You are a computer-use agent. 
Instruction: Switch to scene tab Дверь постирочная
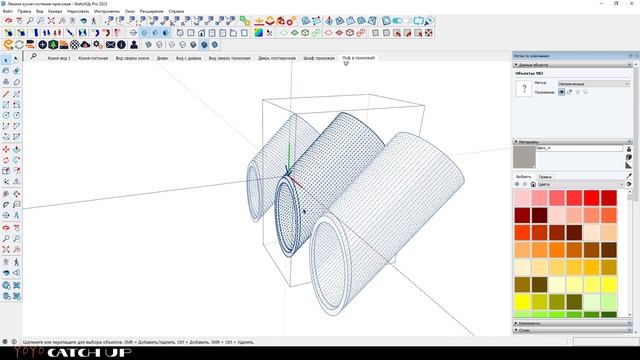coord(276,58)
